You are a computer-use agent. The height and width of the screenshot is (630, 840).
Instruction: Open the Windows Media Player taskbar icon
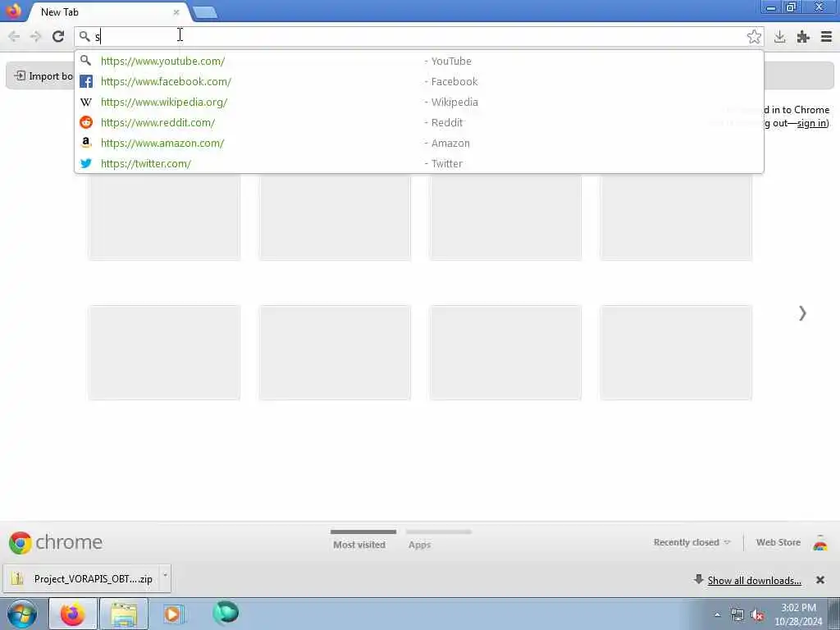[x=174, y=614]
